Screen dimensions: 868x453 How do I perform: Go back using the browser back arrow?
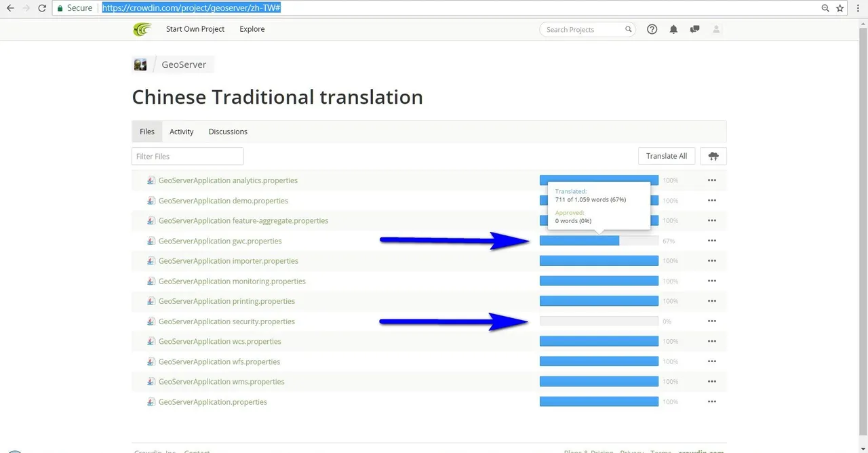pos(10,8)
